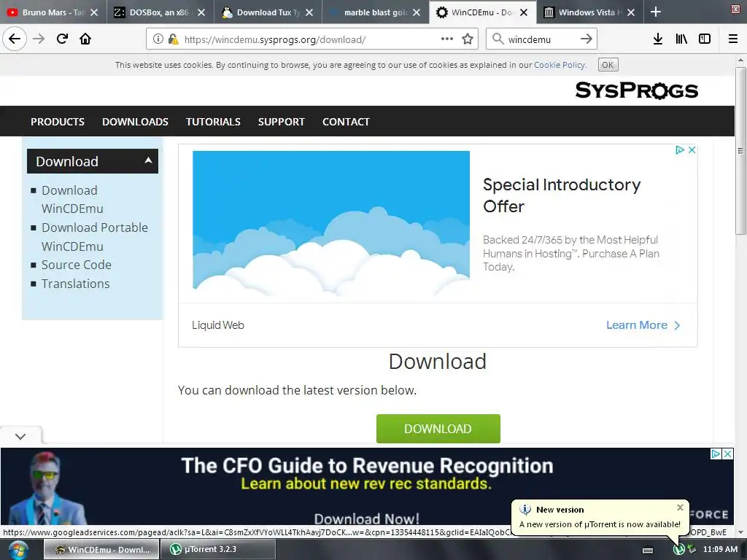Click the forward navigation arrow
This screenshot has width=747, height=560.
click(x=39, y=39)
